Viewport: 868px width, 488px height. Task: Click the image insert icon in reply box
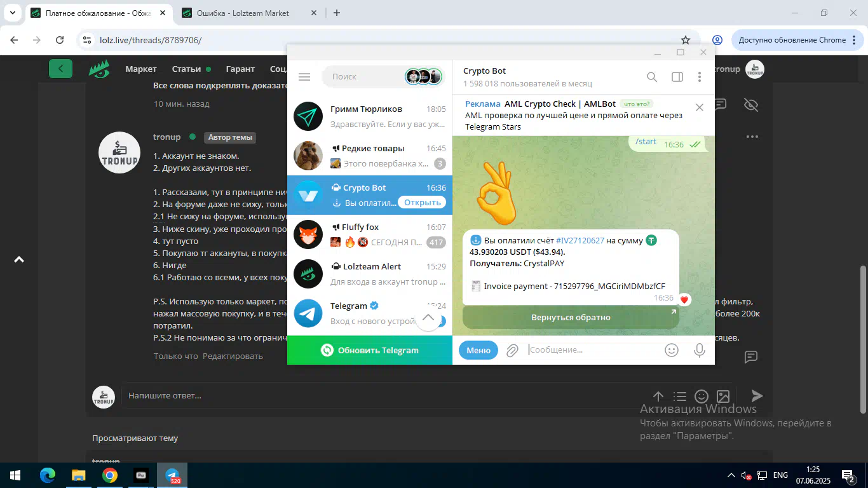[x=722, y=396]
